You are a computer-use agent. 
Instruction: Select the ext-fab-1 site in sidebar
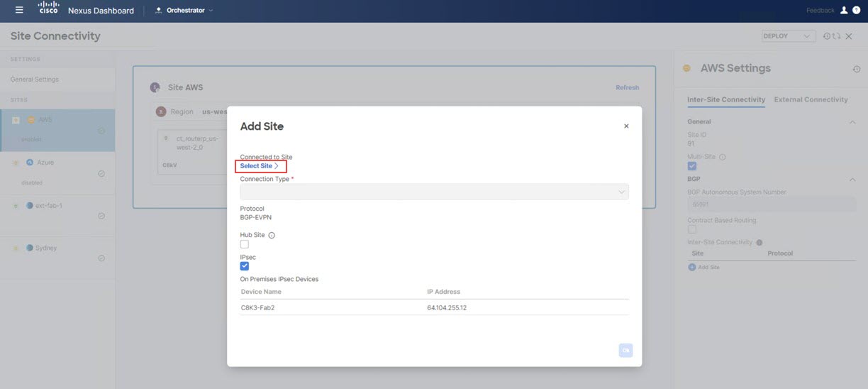tap(57, 216)
